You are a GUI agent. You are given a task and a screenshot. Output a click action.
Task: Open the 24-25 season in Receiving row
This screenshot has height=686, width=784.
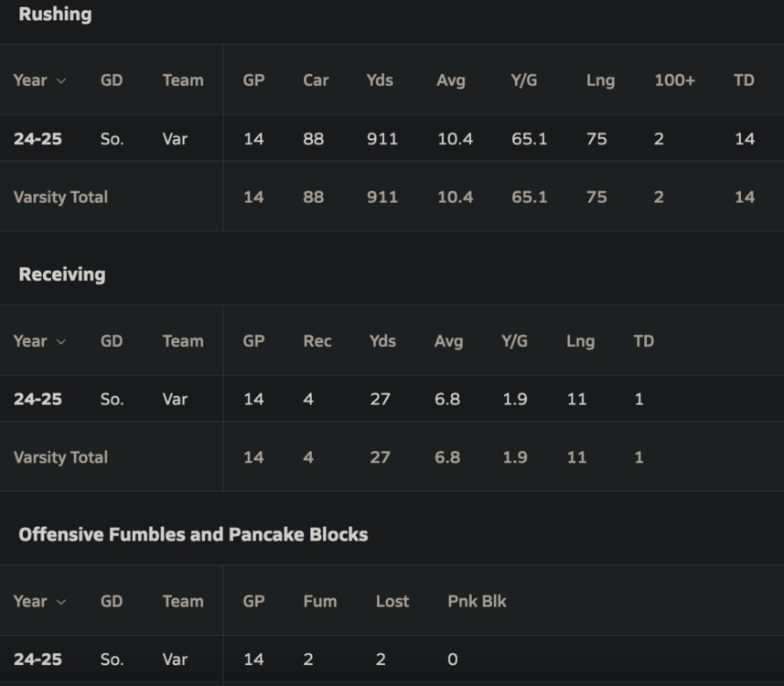coord(38,400)
